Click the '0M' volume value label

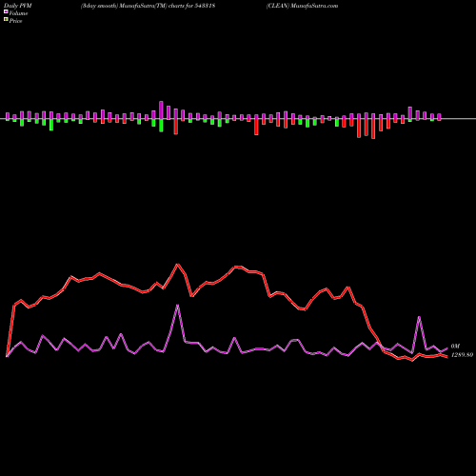(x=455, y=346)
